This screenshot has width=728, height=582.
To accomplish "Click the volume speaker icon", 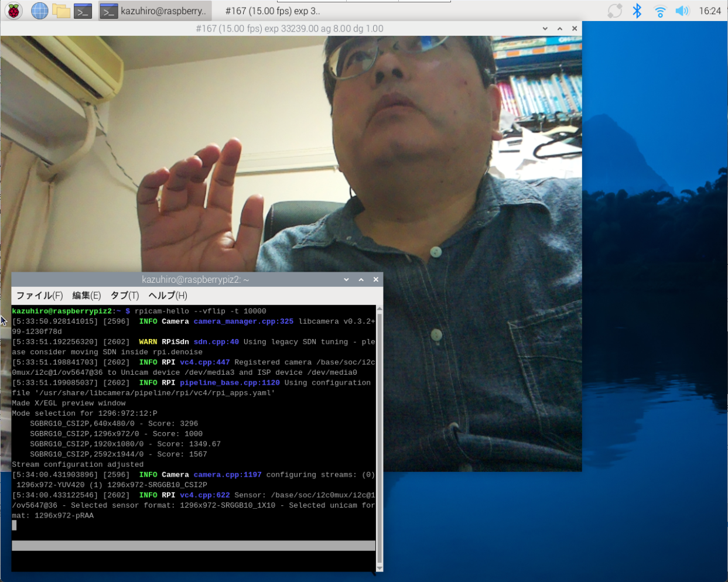I will pos(682,11).
